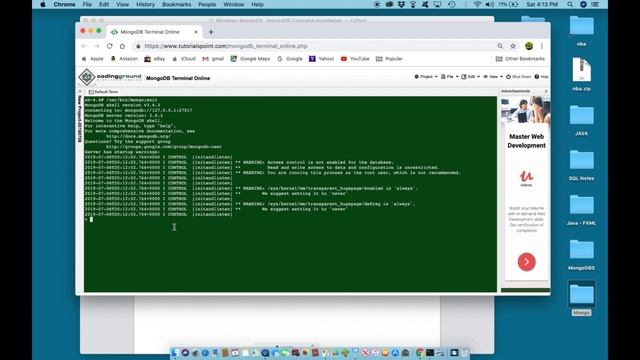Screen dimensions: 640x360
Task: Select the SQL Notes folder on desktop
Action: [x=581, y=165]
